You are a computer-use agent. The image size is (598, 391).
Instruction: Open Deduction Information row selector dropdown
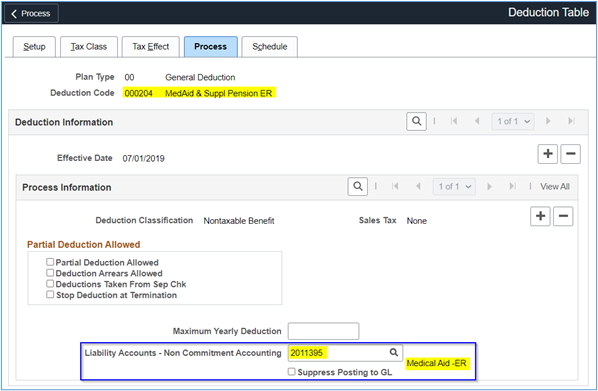pyautogui.click(x=513, y=121)
